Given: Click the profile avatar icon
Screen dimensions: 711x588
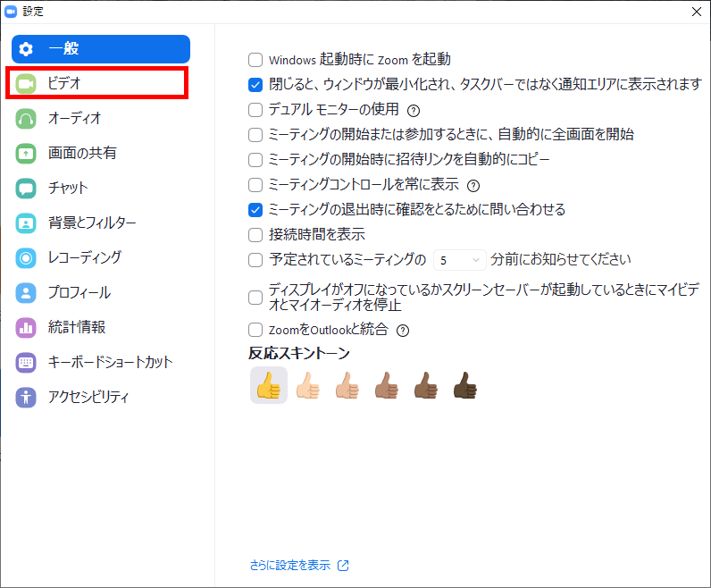Looking at the screenshot, I should pos(26,292).
